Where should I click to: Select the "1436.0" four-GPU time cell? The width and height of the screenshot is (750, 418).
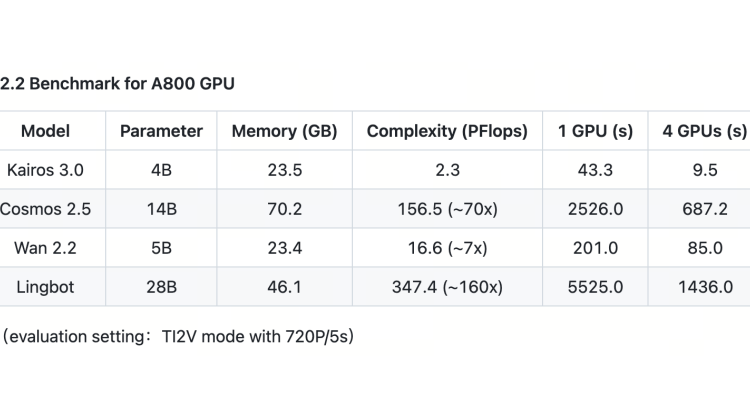pyautogui.click(x=704, y=287)
